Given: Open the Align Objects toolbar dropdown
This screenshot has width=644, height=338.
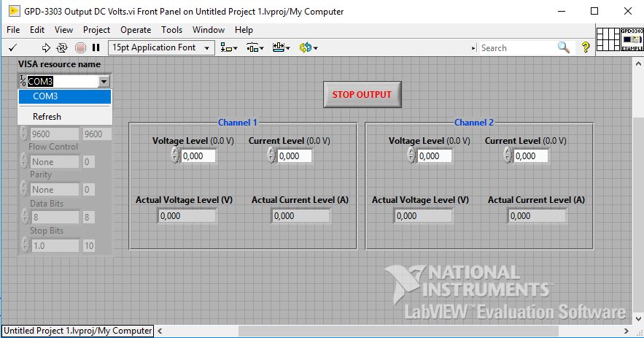Looking at the screenshot, I should (229, 47).
